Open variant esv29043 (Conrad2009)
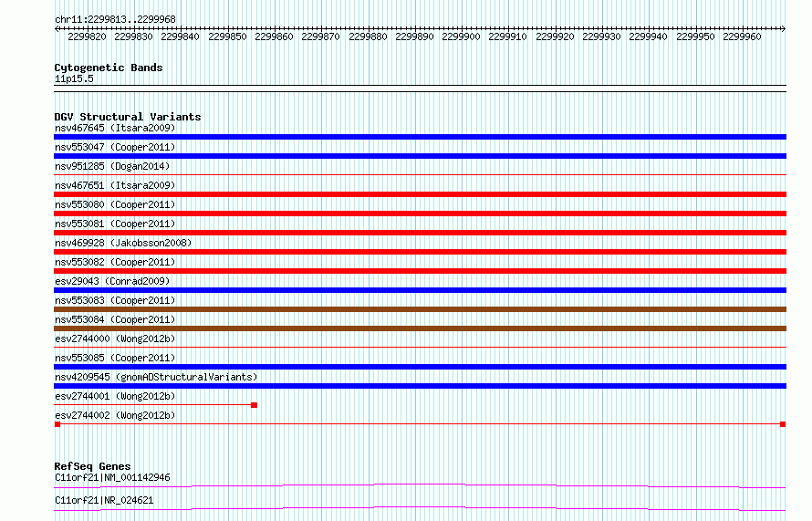Image resolution: width=812 pixels, height=521 pixels. [x=112, y=281]
